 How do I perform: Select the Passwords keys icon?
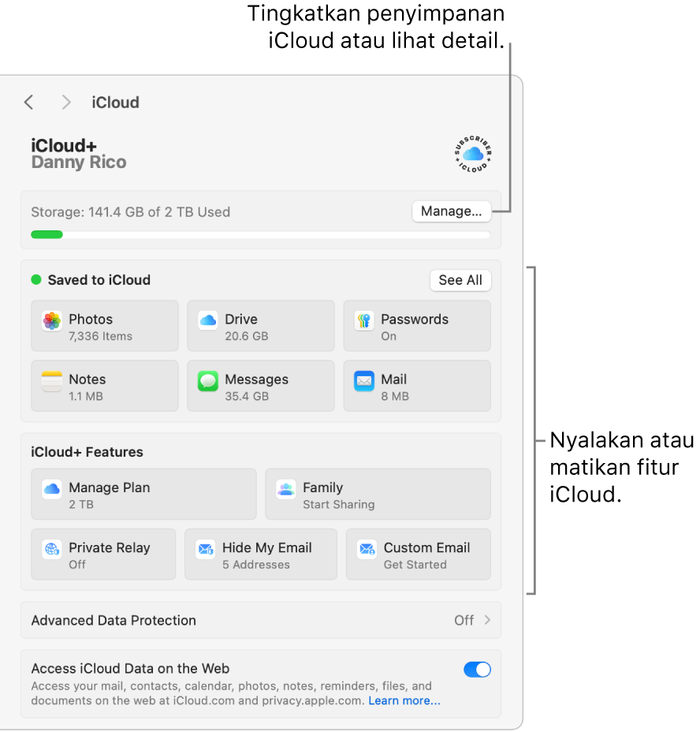(364, 321)
